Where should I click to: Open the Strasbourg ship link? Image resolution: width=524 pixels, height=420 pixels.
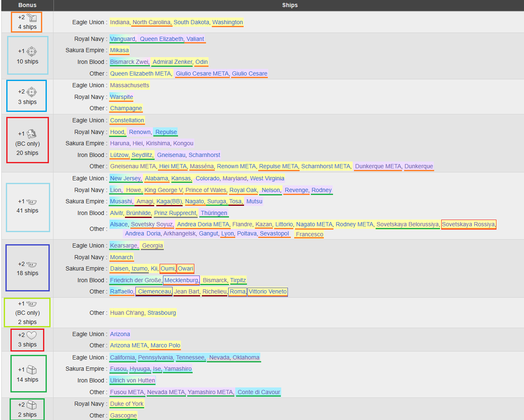pos(162,313)
